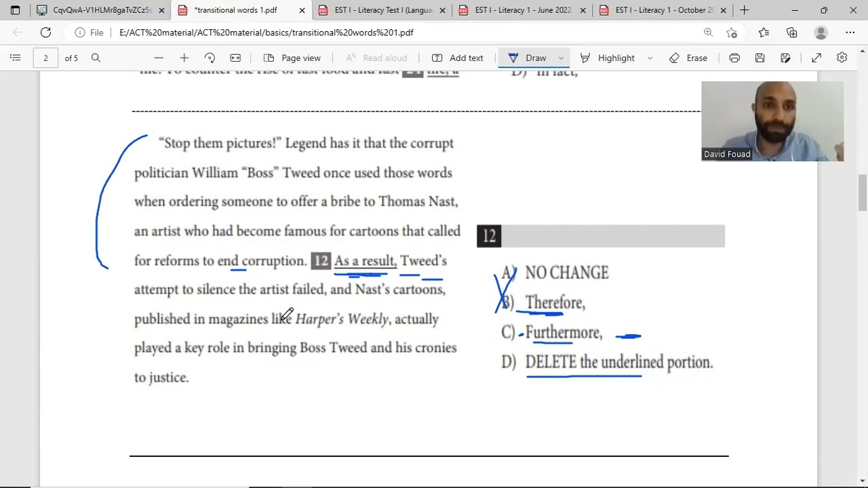Maximize or restore the browser window
The image size is (868, 488).
[824, 10]
